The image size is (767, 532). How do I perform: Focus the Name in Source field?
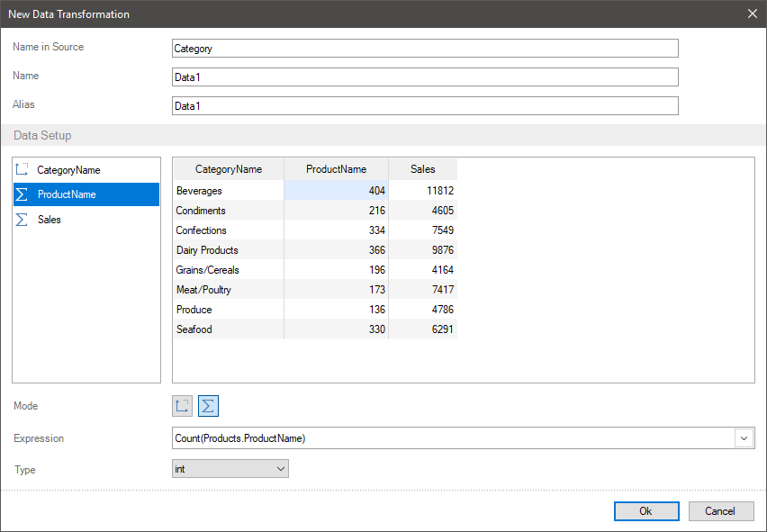click(424, 49)
